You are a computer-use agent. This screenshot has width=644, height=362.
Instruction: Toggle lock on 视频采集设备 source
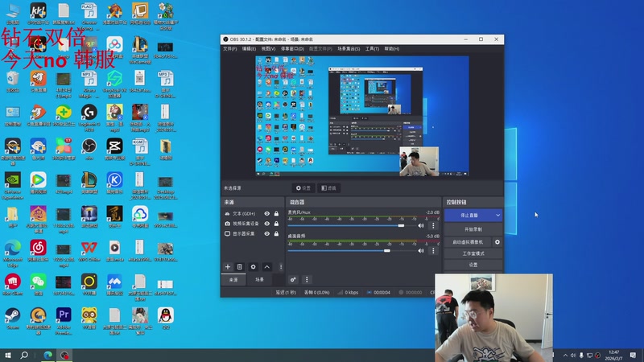(276, 224)
